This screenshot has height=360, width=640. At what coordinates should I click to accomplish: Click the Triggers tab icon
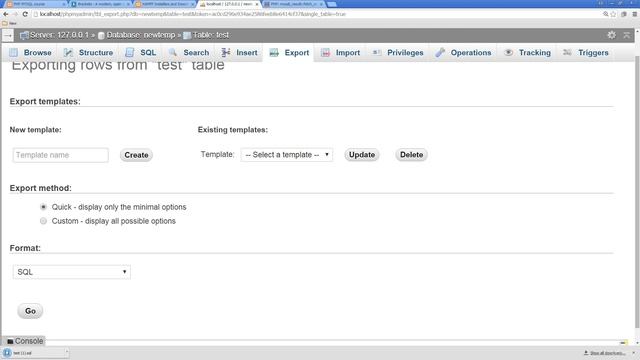tap(567, 53)
